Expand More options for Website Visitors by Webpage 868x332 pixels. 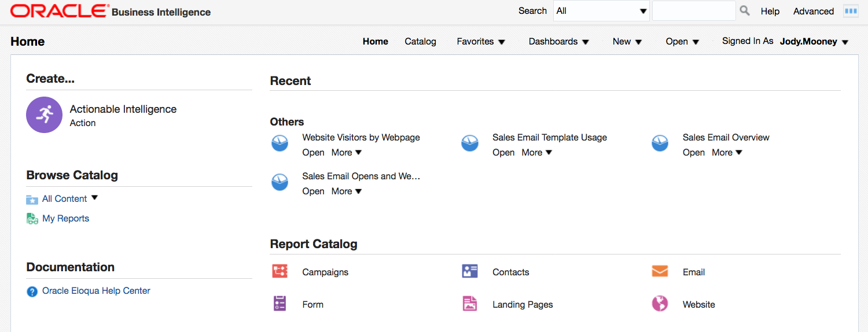(346, 153)
